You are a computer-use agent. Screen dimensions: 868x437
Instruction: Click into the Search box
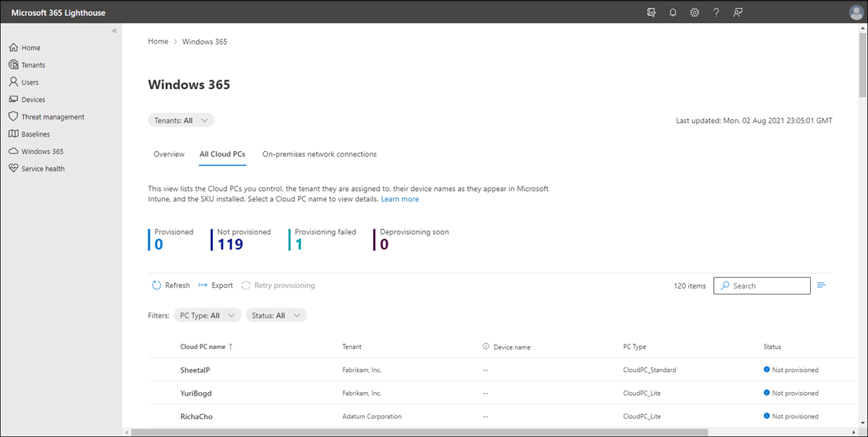[762, 286]
